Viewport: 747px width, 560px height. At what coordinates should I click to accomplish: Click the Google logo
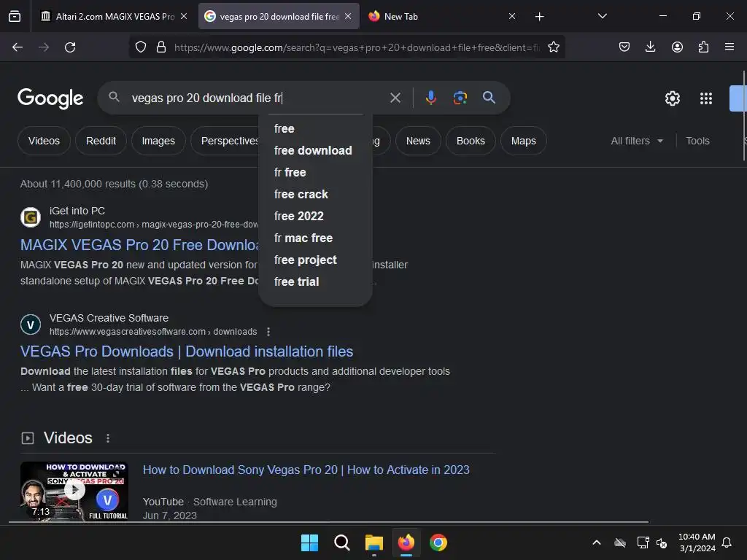click(50, 98)
